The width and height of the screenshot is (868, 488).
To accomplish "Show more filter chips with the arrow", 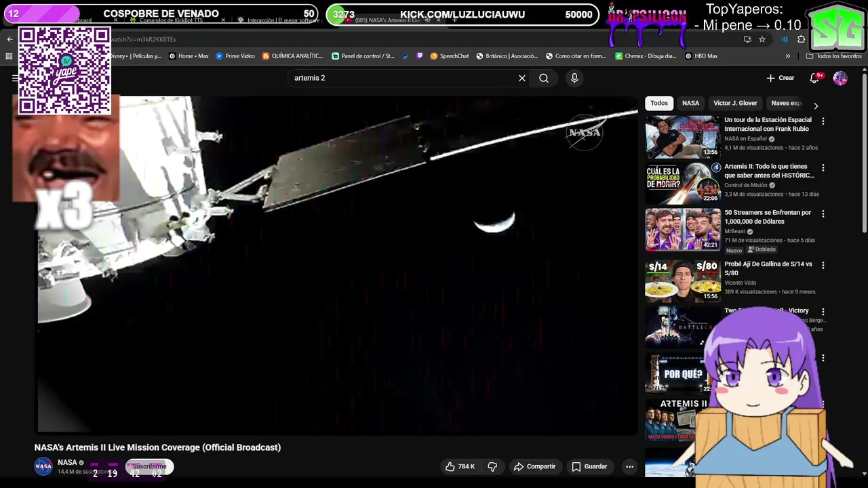I will click(x=816, y=106).
